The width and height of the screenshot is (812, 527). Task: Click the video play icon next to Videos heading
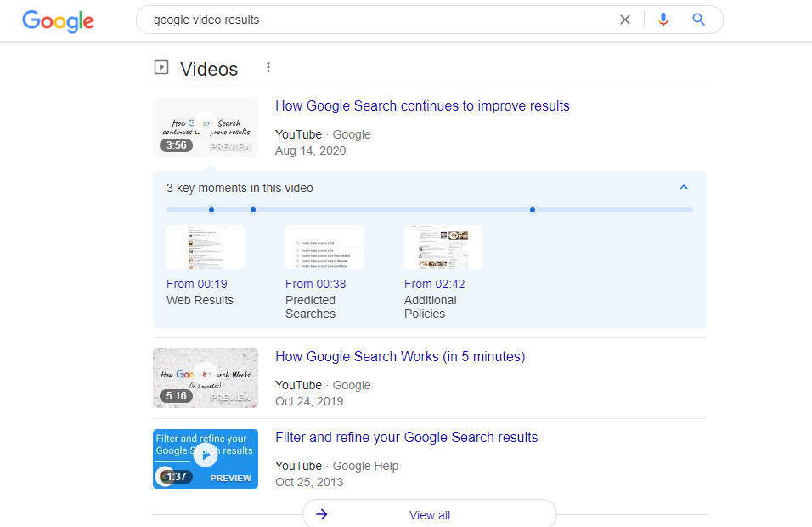[161, 67]
